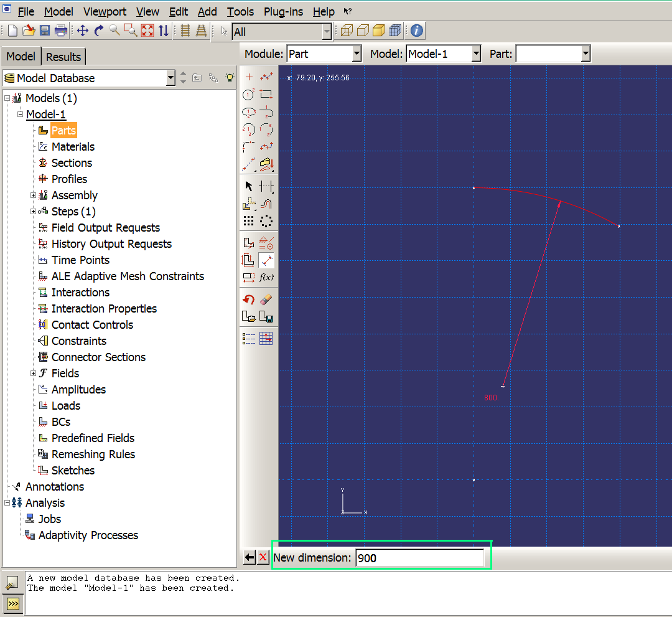Click the New Model Database icon
Image resolution: width=672 pixels, height=617 pixels.
pos(12,31)
